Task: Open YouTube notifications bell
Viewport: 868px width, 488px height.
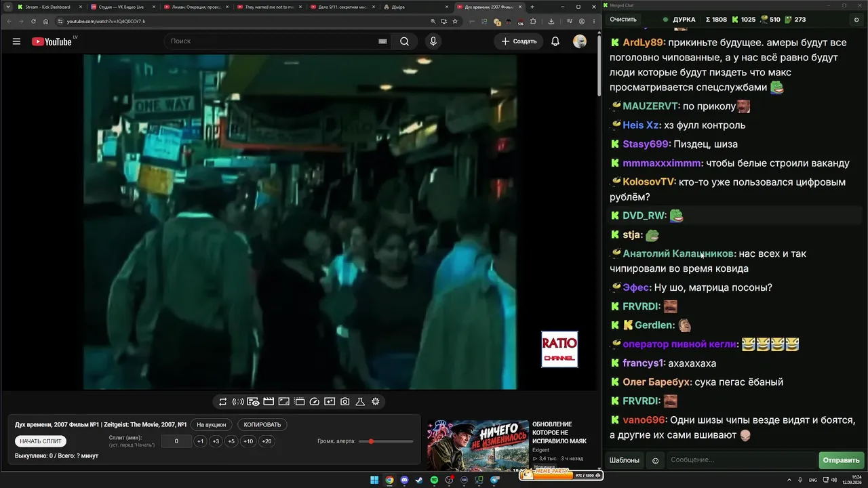Action: (x=555, y=41)
